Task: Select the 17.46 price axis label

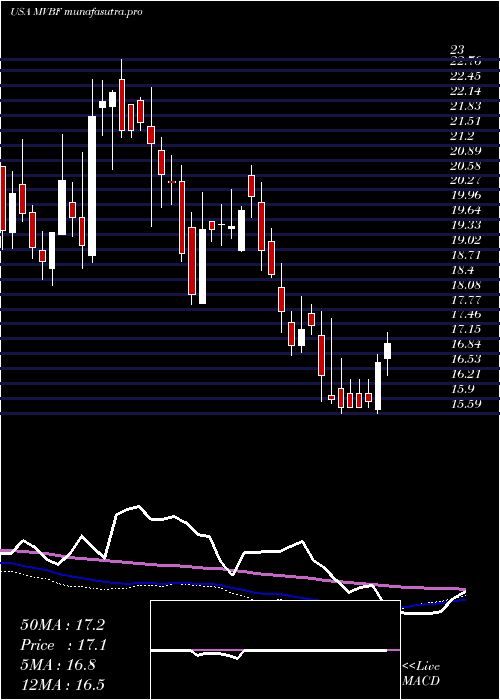Action: (x=466, y=314)
